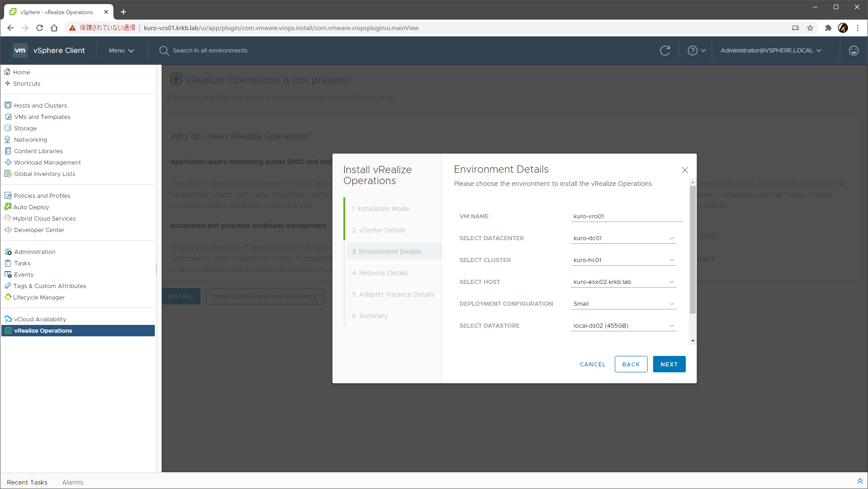Click the search magnifier icon
This screenshot has width=868, height=489.
tap(164, 51)
